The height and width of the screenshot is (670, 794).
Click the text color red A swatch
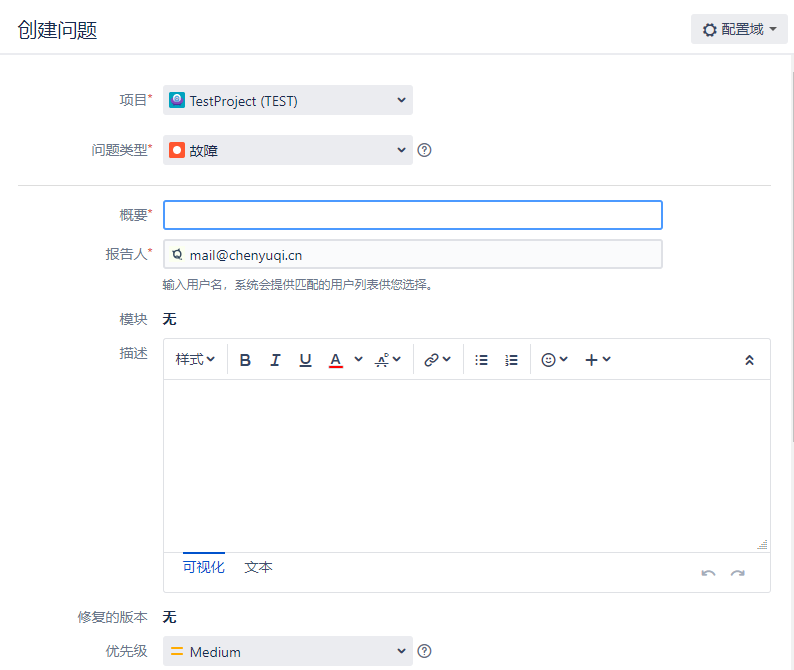click(x=336, y=360)
